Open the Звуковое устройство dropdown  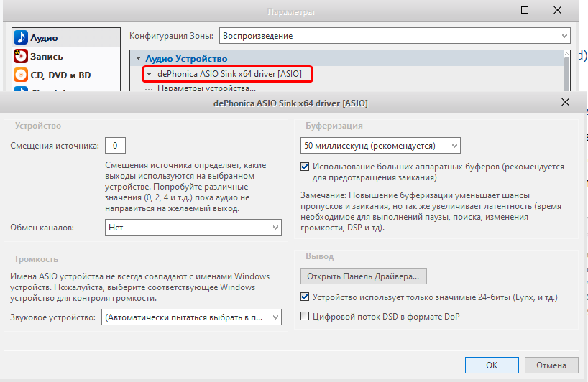click(191, 317)
